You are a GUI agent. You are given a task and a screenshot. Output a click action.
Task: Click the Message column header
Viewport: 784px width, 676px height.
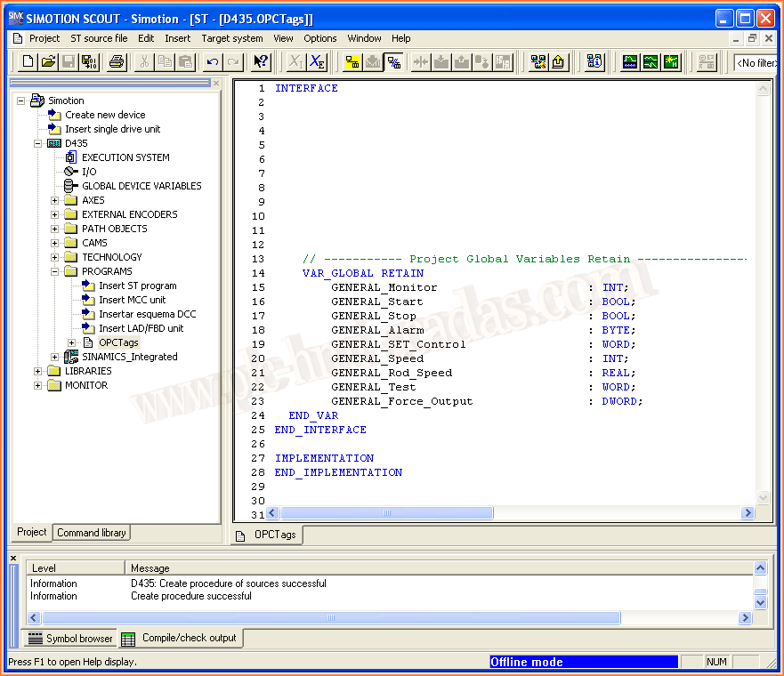coord(150,567)
